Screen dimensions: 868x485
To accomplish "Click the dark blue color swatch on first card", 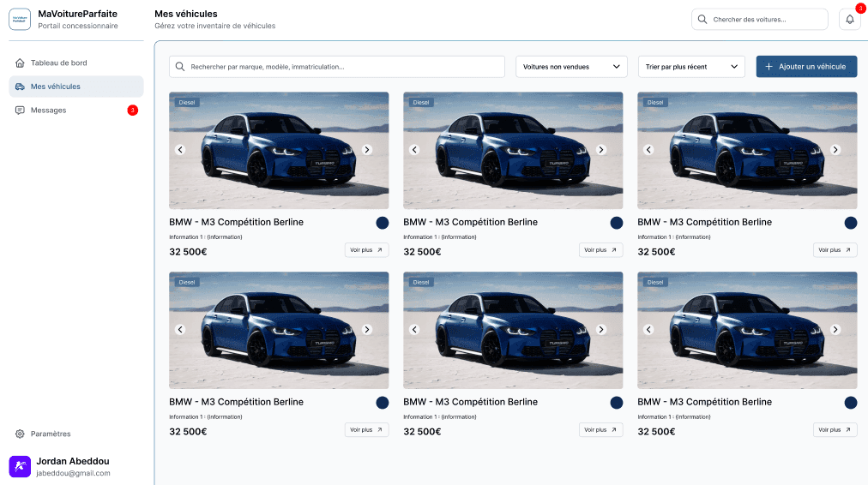I will pos(382,223).
